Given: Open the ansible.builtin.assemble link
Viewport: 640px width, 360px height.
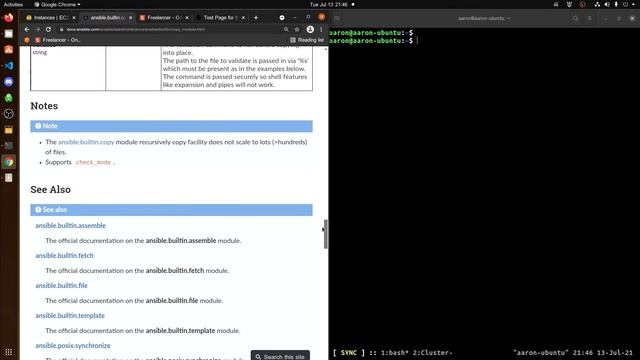Looking at the screenshot, I should pyautogui.click(x=70, y=225).
